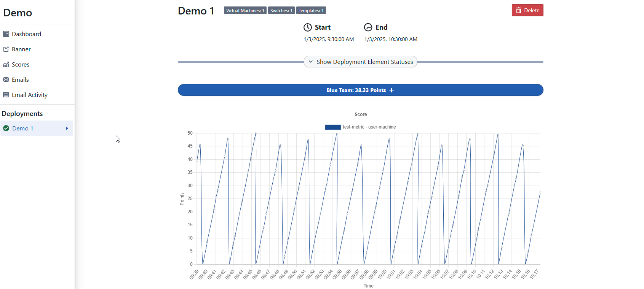Click the Points axis label
This screenshot has height=289, width=644.
[182, 199]
